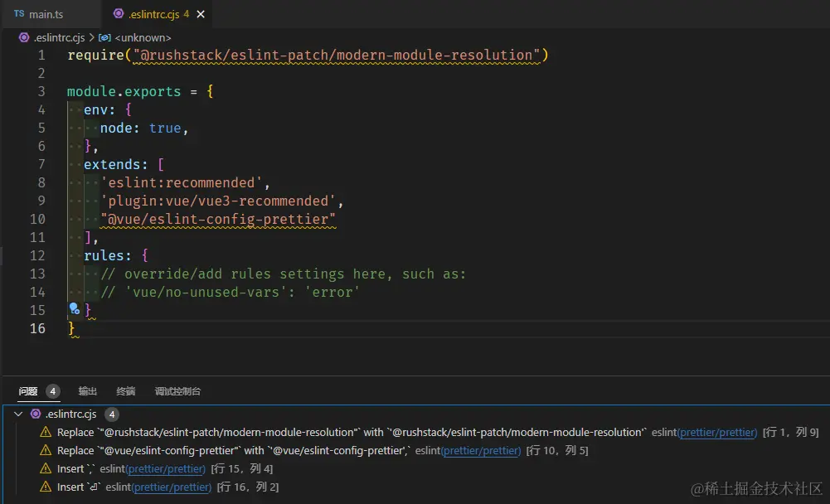Click line number 1 in the gutter
The image size is (830, 504).
tap(41, 55)
